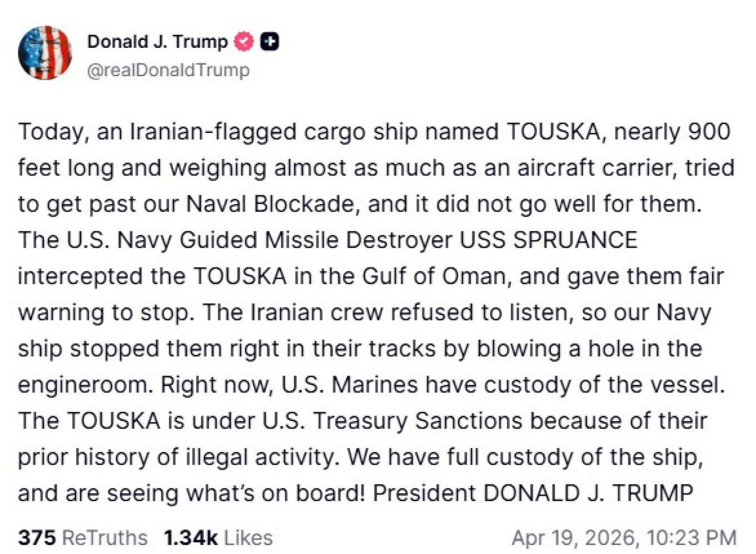Viewport: 756px width, 554px height.
Task: Click the "President DONALD J. TRUMP" signature text
Action: (x=533, y=493)
